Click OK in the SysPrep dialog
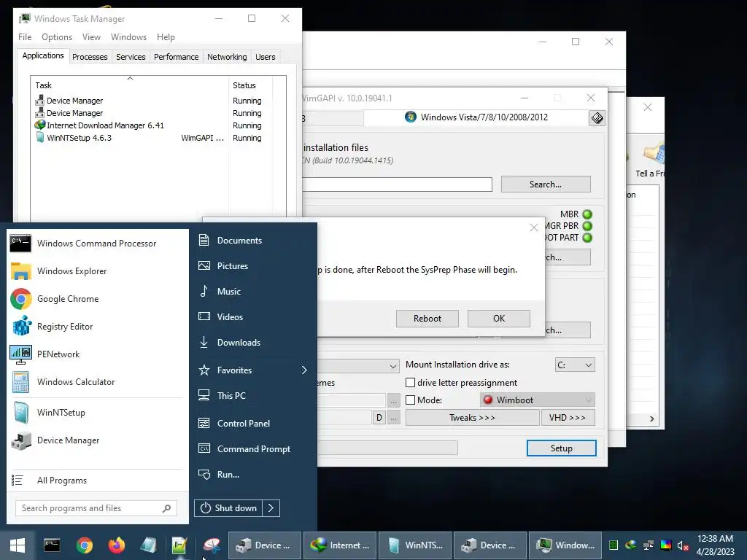Screen dimensions: 747x560 click(x=499, y=319)
